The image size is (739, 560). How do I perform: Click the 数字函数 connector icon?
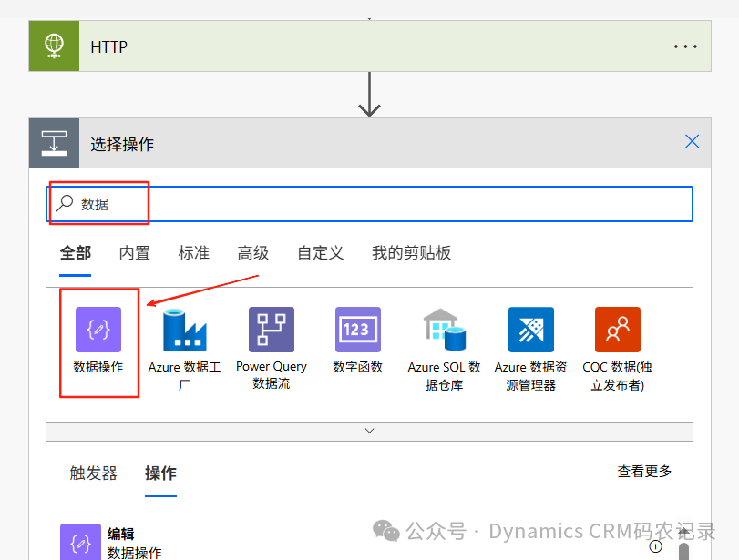(357, 330)
